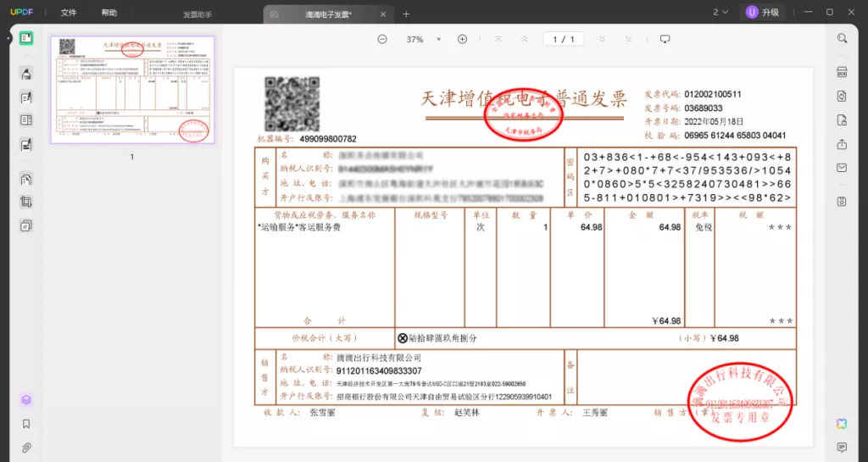This screenshot has width=868, height=462.
Task: Click the Search magnifier icon
Action: [842, 38]
